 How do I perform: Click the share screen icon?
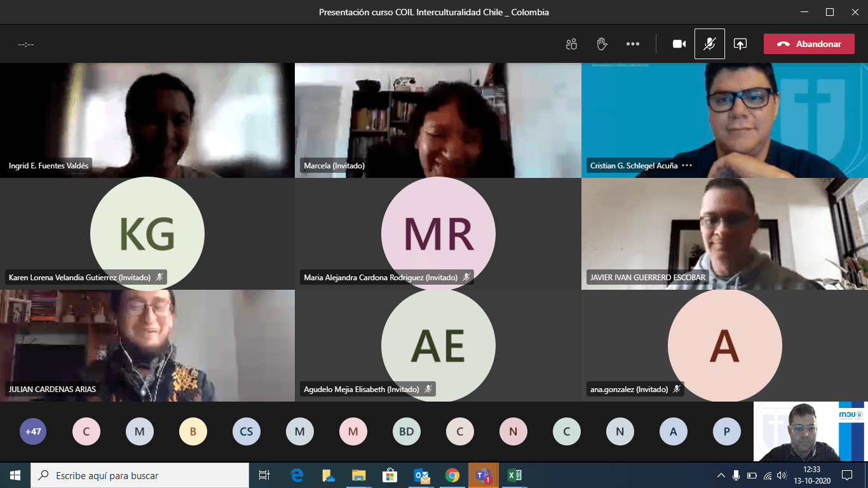740,44
